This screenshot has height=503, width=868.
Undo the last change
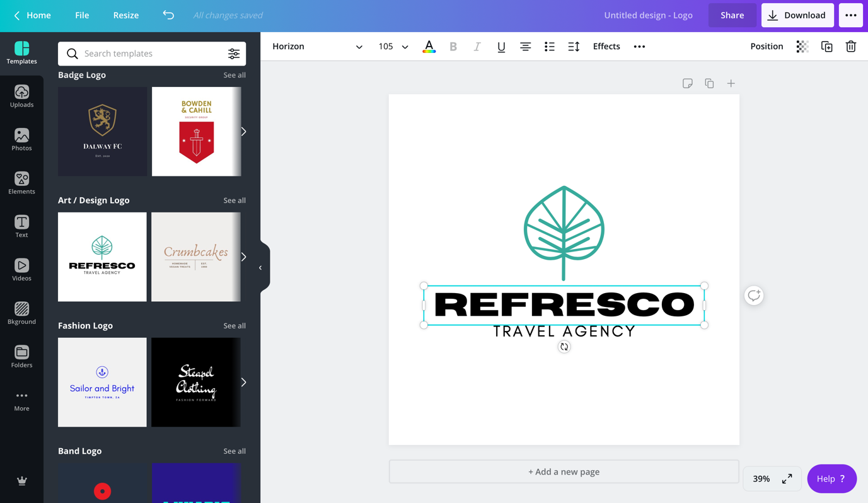pyautogui.click(x=168, y=15)
